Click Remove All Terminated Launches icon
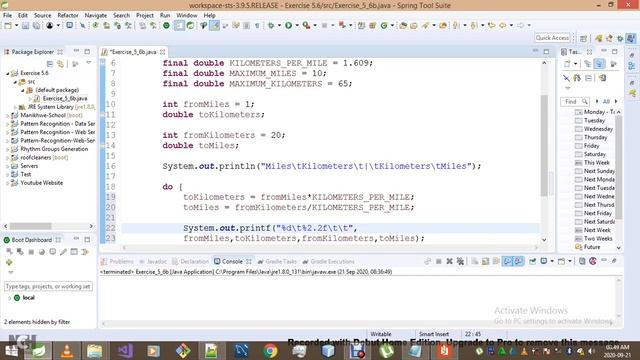 point(460,261)
